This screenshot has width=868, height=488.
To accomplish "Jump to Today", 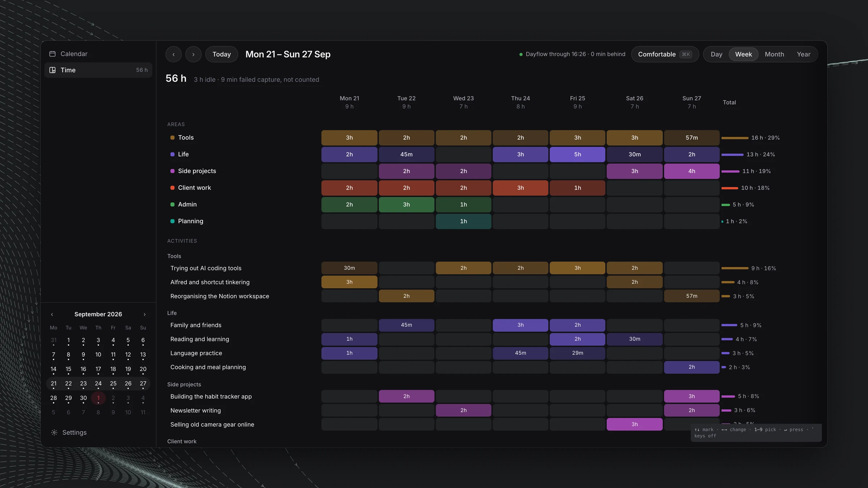I will (222, 54).
